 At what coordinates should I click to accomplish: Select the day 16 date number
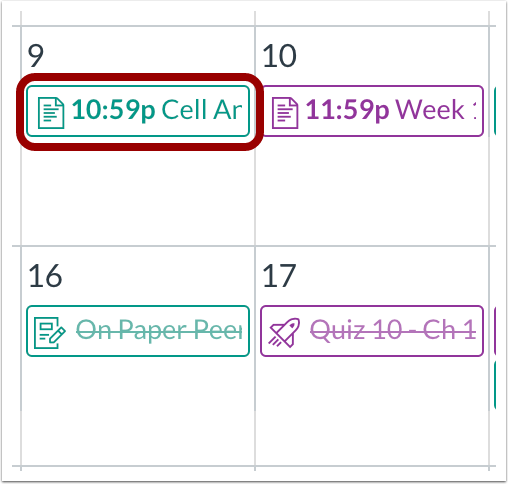tap(45, 276)
